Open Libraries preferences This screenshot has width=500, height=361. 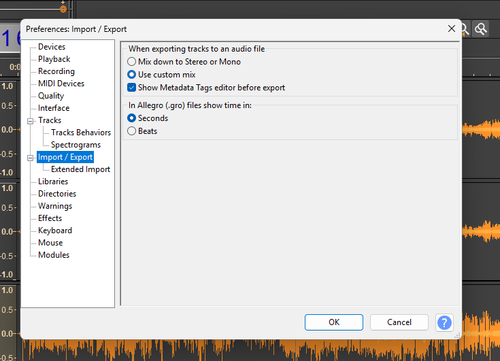53,181
